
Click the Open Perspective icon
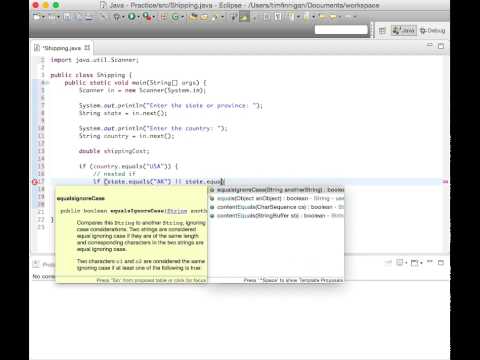tap(382, 31)
